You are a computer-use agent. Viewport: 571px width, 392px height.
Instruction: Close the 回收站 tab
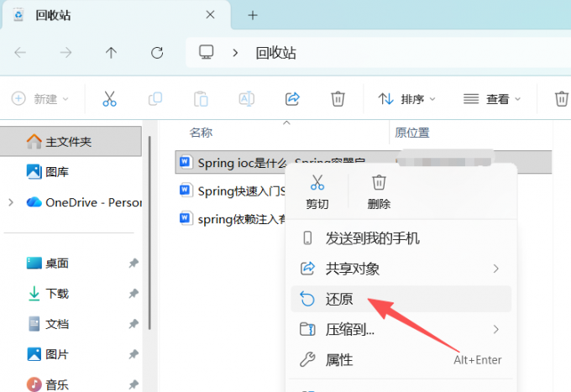(210, 15)
